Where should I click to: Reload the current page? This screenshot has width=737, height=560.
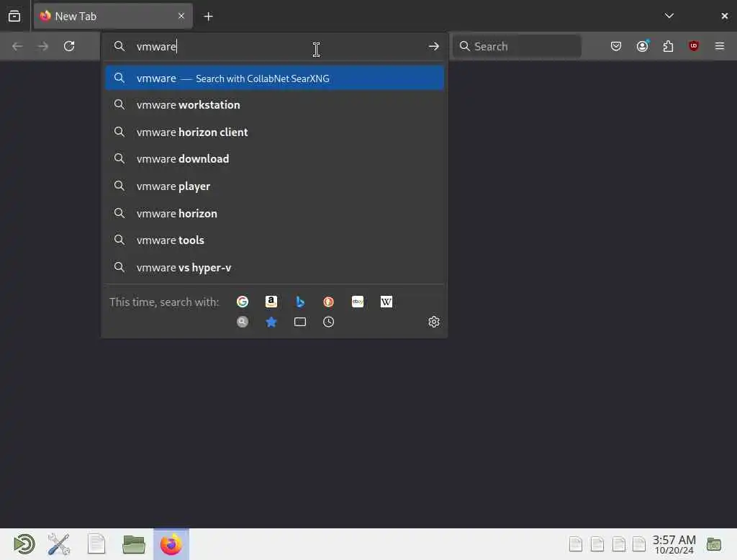click(69, 46)
